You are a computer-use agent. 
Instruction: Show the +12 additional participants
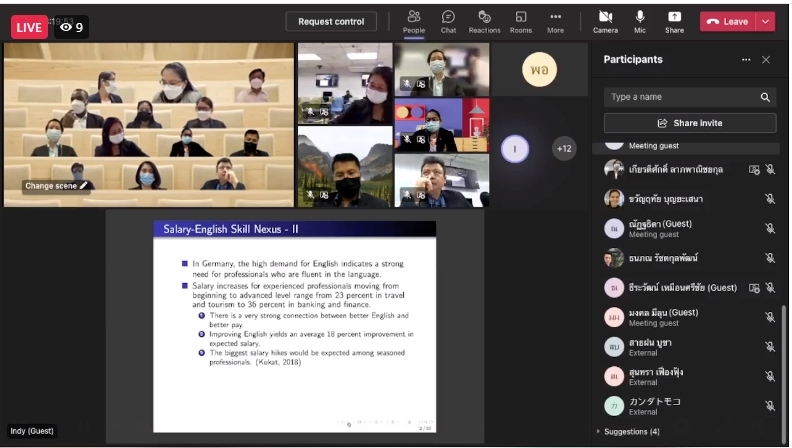564,149
